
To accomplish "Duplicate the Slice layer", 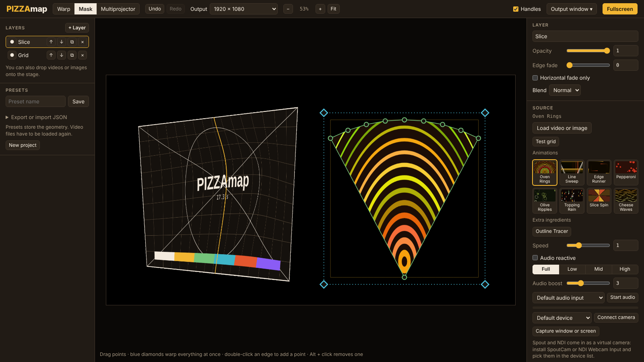I will tap(72, 42).
